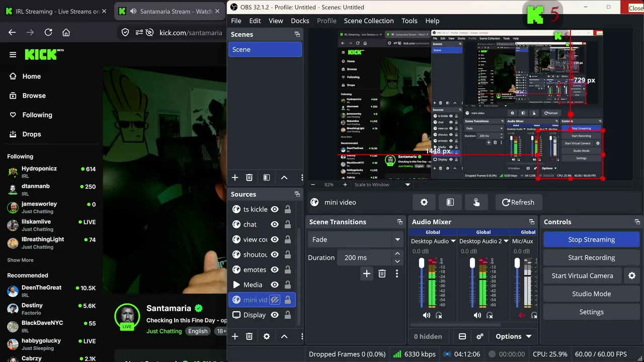Open scene filters from Scenes toolbar
The image size is (644, 362).
pyautogui.click(x=267, y=177)
